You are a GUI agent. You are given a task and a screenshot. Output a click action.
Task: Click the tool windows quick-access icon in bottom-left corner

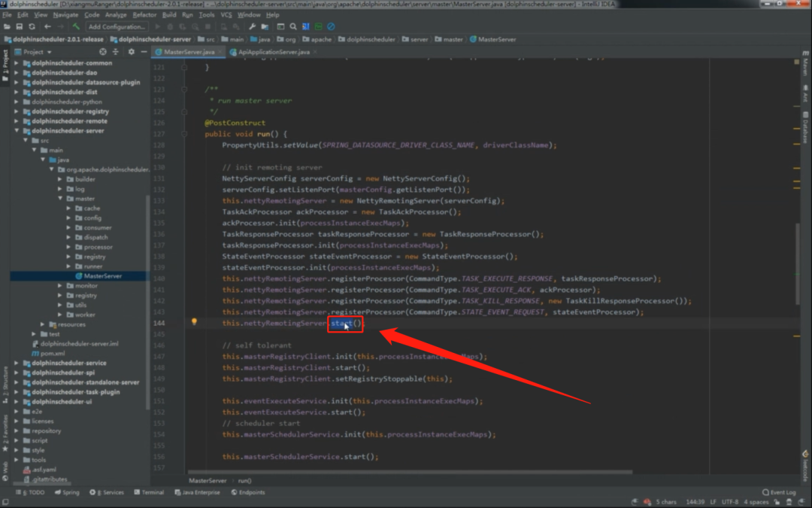coord(5,502)
